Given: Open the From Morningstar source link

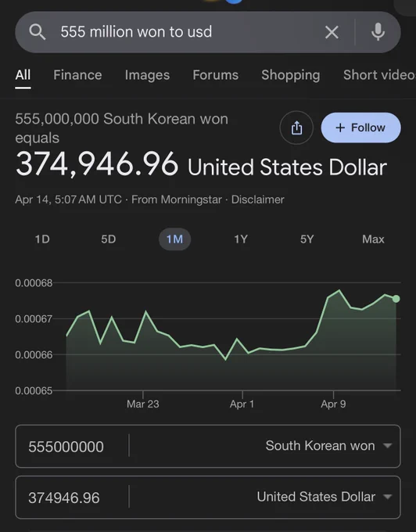Looking at the screenshot, I should (177, 199).
